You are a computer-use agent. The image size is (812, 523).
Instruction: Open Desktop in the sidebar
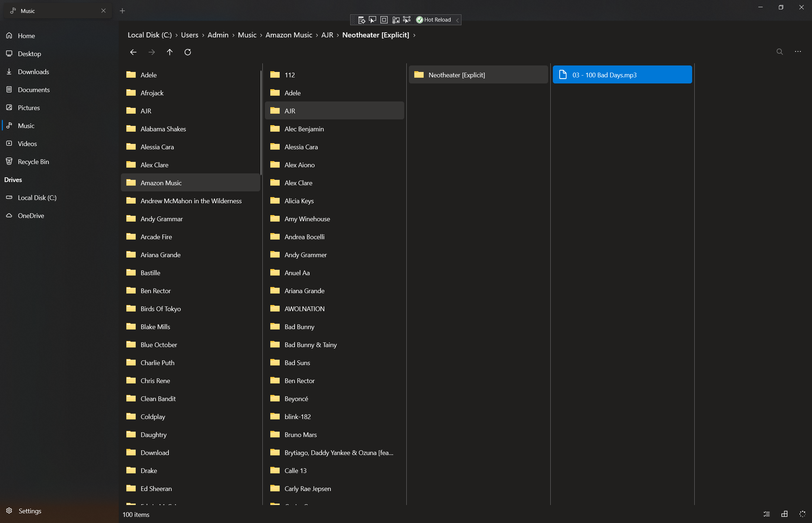pos(59,54)
